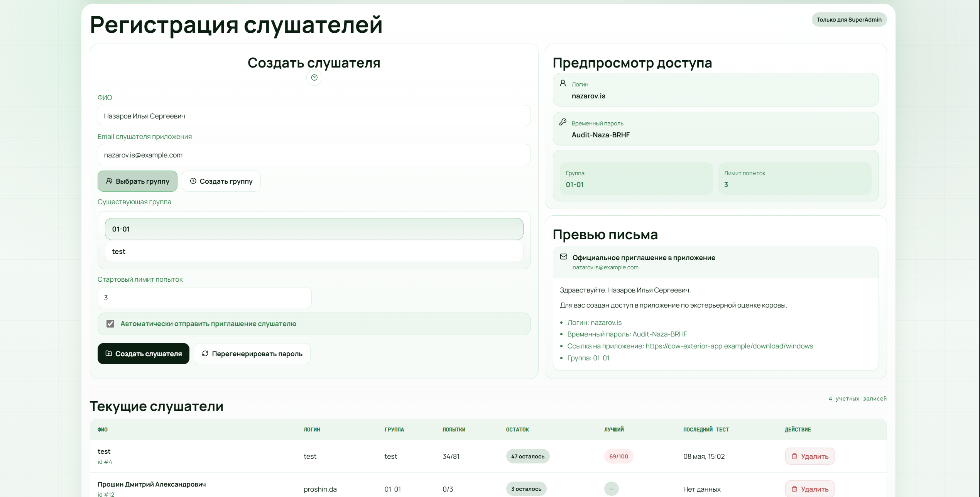Click the dash badge in Прошин's Лучший column
This screenshot has height=497, width=980.
(x=612, y=489)
